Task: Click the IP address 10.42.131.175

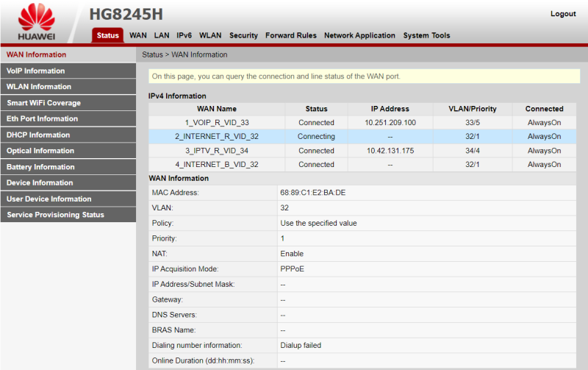Action: [x=390, y=151]
